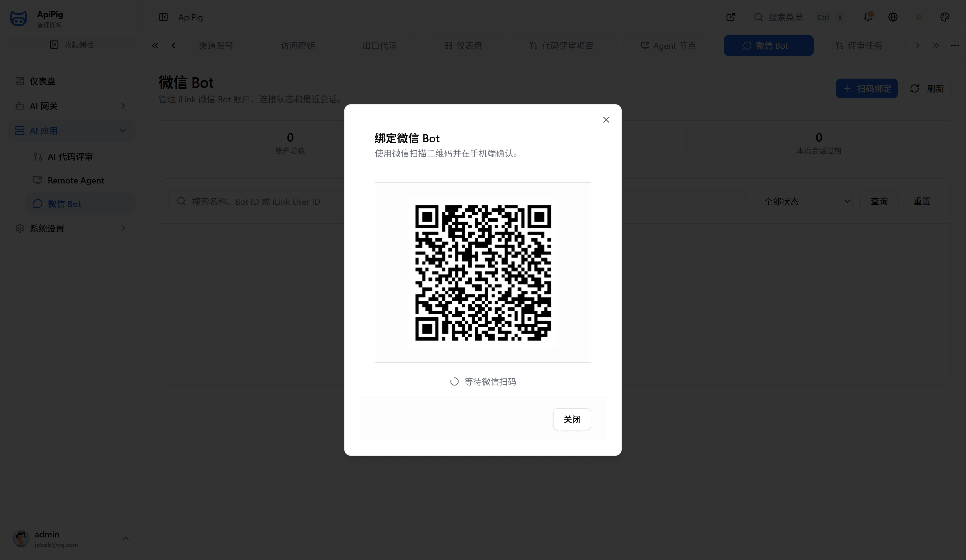Click the 扫码绑定 button
The width and height of the screenshot is (966, 560).
866,88
